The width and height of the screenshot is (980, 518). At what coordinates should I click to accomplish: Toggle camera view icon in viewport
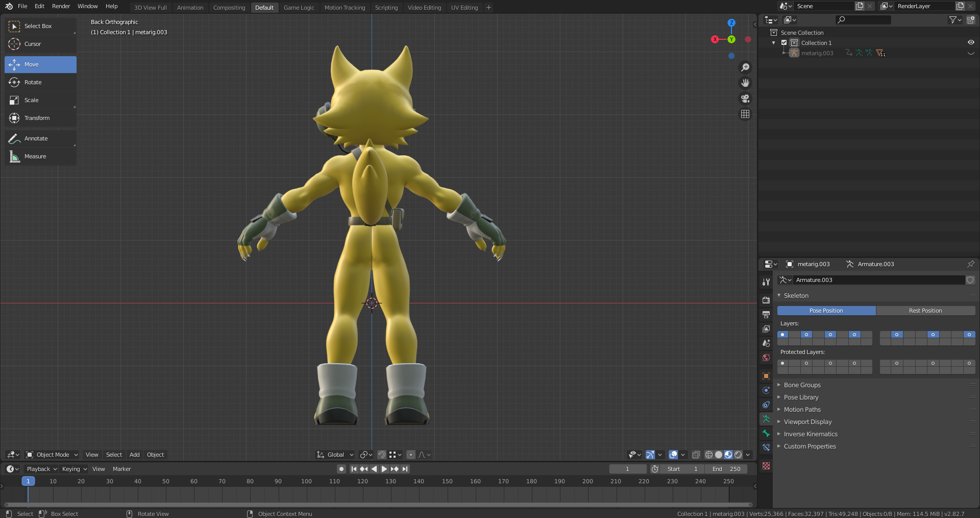point(745,99)
